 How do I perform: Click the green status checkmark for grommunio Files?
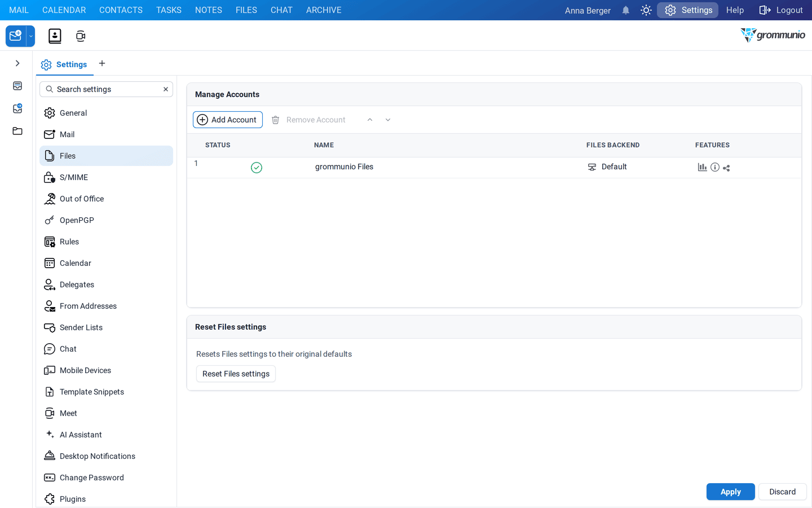pos(257,168)
